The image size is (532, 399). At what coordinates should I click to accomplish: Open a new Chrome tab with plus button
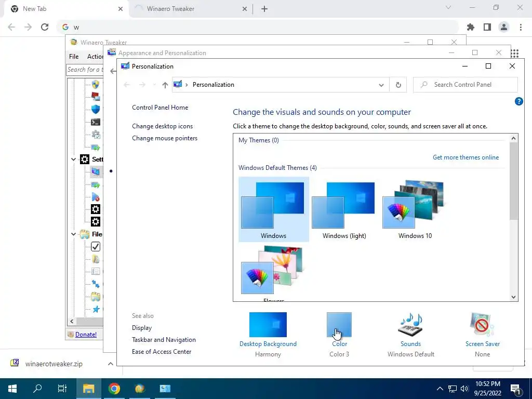[264, 9]
